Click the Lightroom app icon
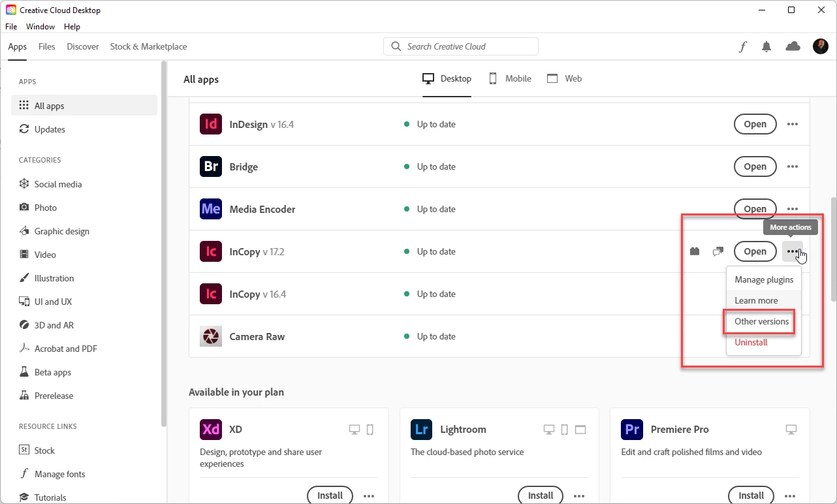The height and width of the screenshot is (504, 837). (x=422, y=430)
